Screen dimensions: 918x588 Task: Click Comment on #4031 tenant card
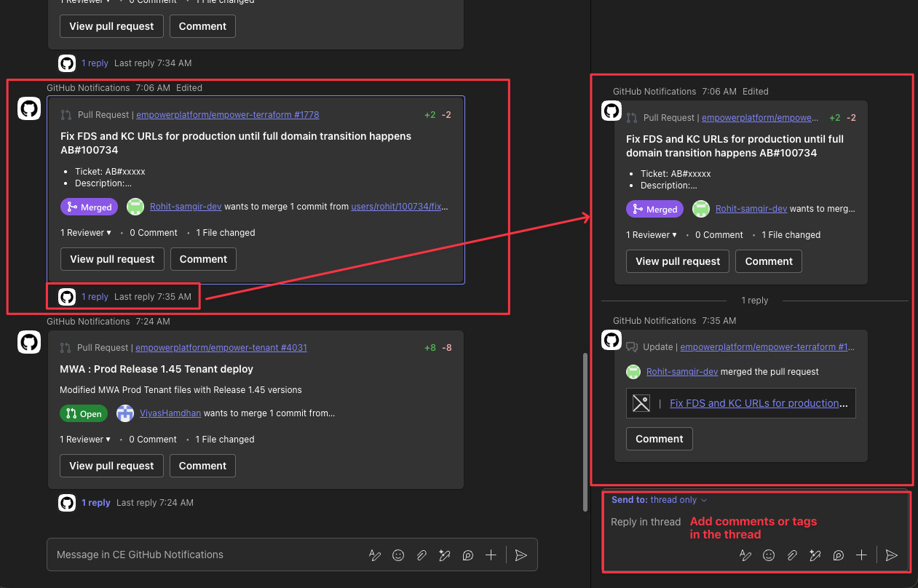[x=202, y=466]
